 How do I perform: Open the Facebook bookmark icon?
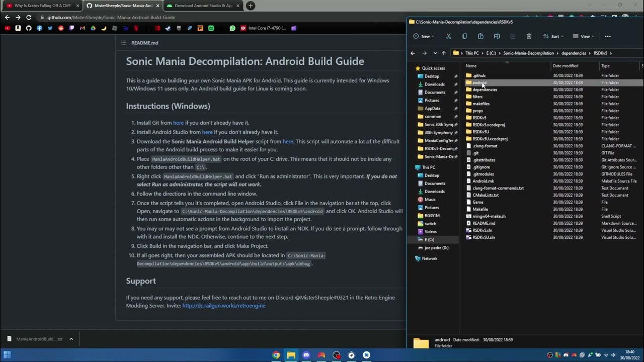point(39,28)
